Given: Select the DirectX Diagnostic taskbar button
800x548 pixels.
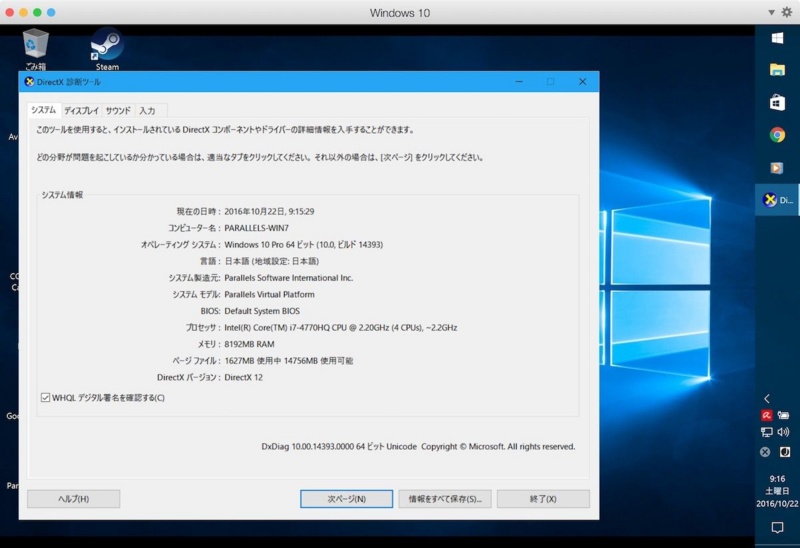Looking at the screenshot, I should click(777, 200).
